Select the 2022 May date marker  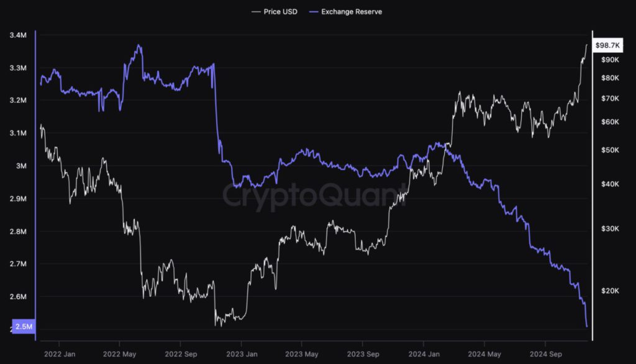point(120,354)
